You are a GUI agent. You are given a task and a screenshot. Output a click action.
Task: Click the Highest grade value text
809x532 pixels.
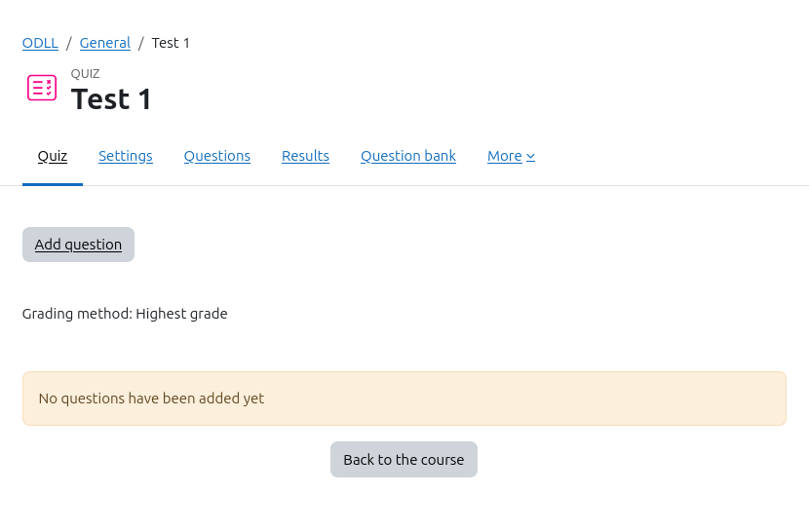click(182, 314)
